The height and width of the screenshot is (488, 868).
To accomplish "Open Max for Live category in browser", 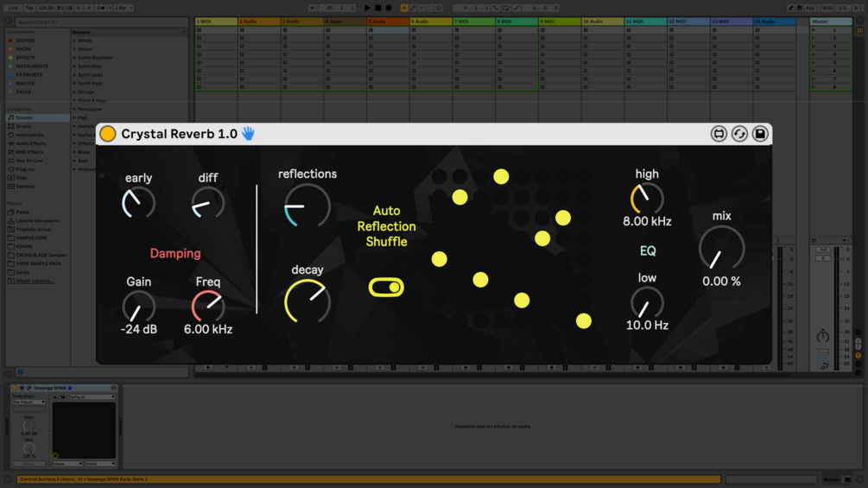I will pos(29,161).
